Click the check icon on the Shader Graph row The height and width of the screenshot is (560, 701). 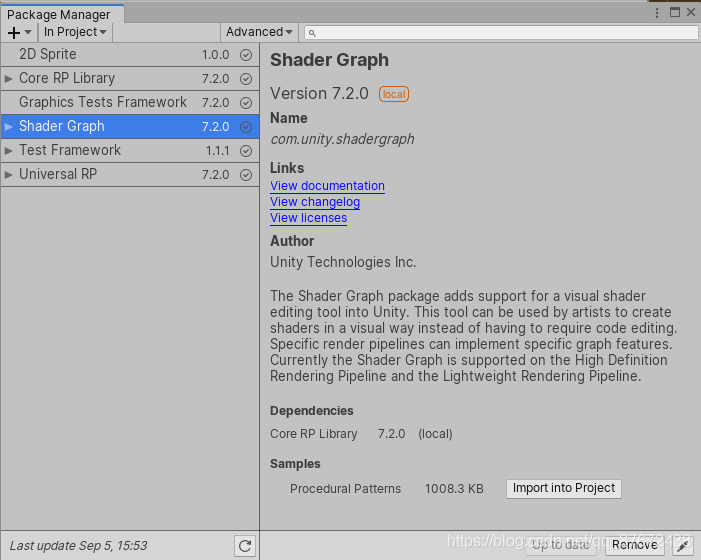click(x=246, y=127)
